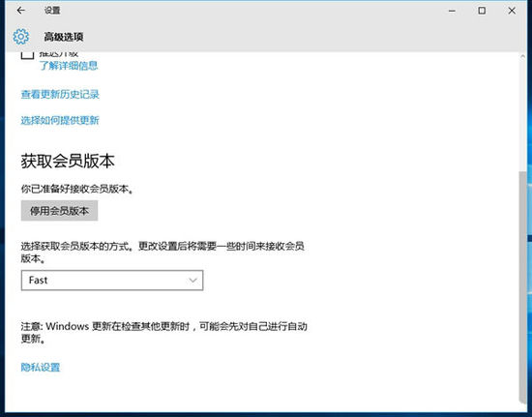Click the scrollbar up arrow
Viewport: 532px width, 417px height.
click(x=523, y=57)
